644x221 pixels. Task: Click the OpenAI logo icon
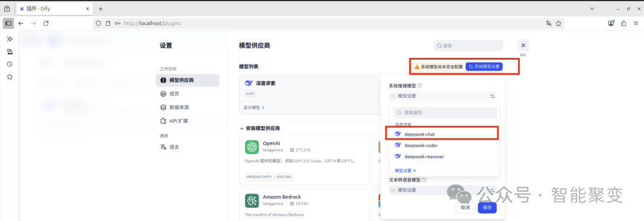click(252, 147)
